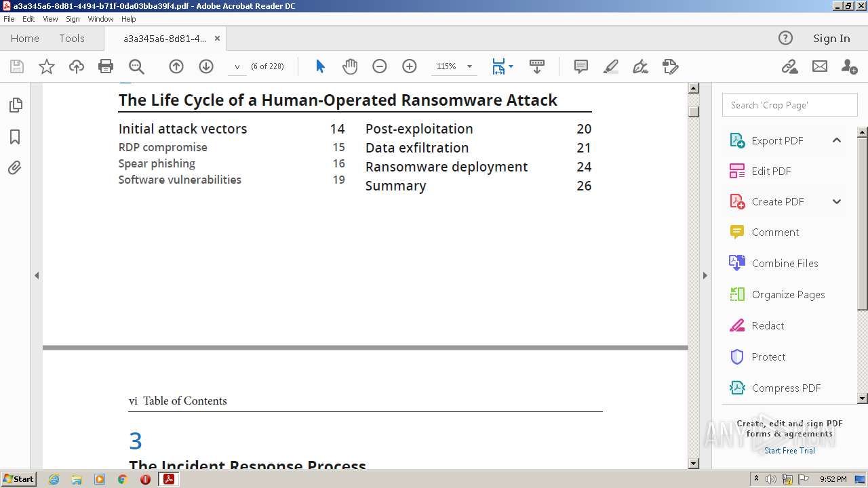Open Chrome from the taskbar
868x488 pixels.
click(123, 479)
